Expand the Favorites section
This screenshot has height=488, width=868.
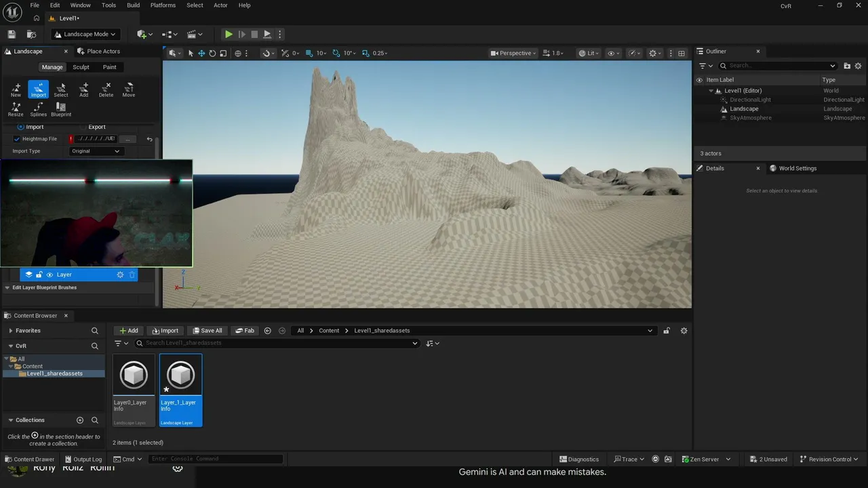pos(11,331)
